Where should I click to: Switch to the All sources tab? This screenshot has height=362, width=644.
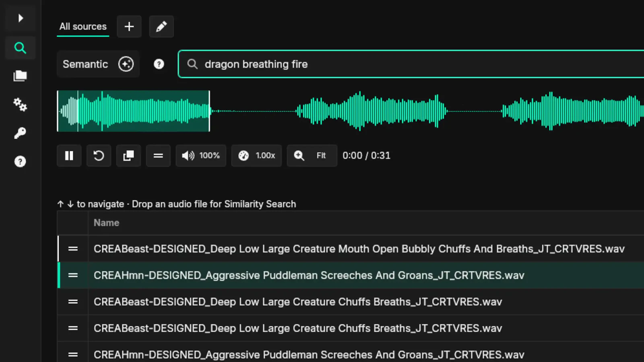point(83,27)
